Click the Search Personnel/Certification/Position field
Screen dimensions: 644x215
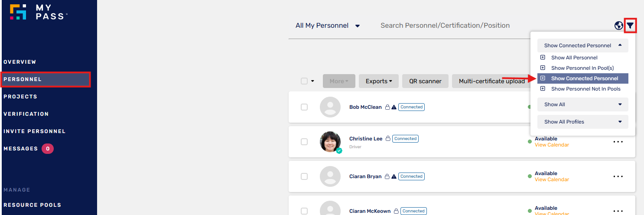coord(445,26)
